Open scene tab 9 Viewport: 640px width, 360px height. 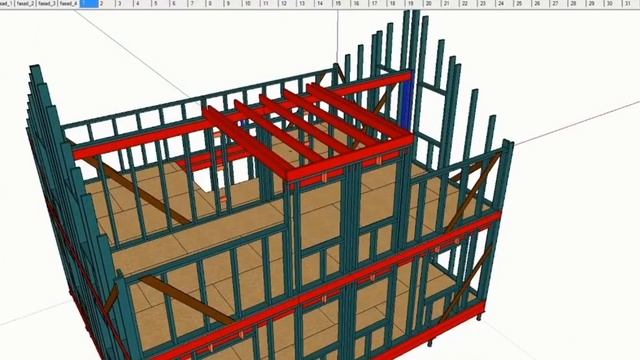(x=233, y=4)
